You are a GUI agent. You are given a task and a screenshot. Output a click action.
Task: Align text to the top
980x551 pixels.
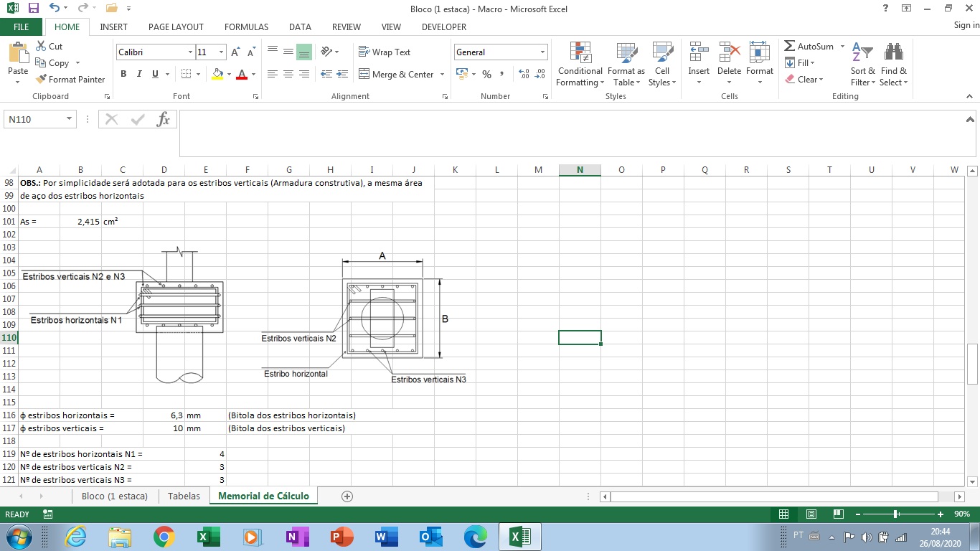pyautogui.click(x=272, y=52)
